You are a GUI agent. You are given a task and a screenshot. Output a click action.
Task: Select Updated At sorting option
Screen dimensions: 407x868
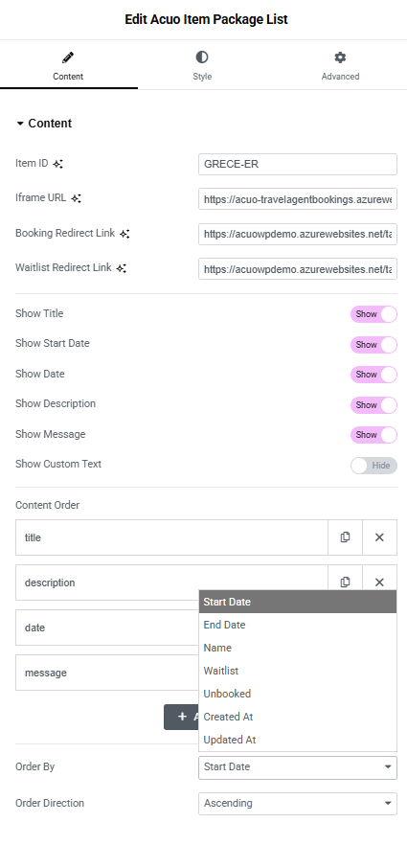[298, 740]
